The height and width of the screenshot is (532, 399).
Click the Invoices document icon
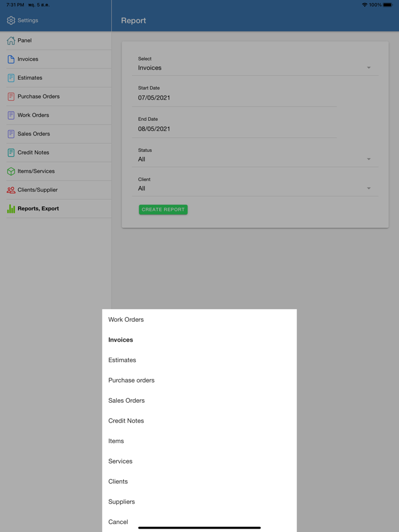(11, 59)
